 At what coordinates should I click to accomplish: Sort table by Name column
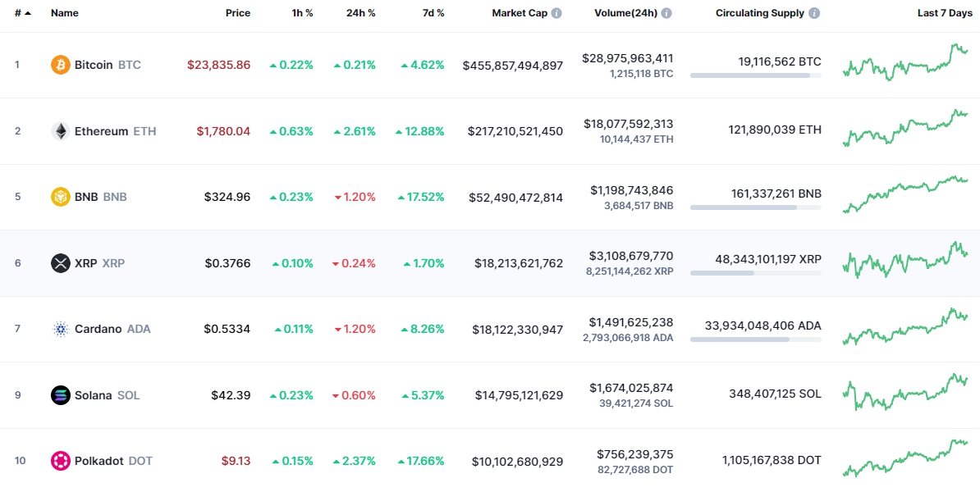point(64,13)
